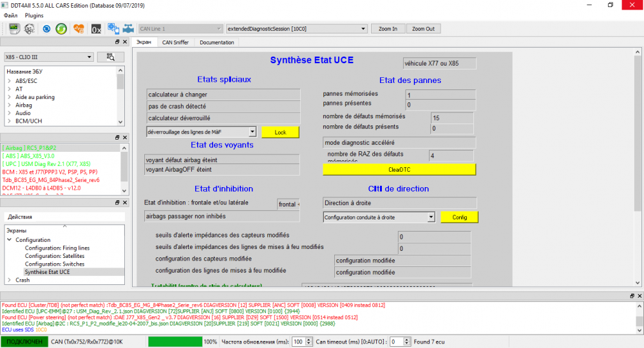Open the CAN Line 1 dropdown
This screenshot has height=348, width=644.
click(x=180, y=29)
